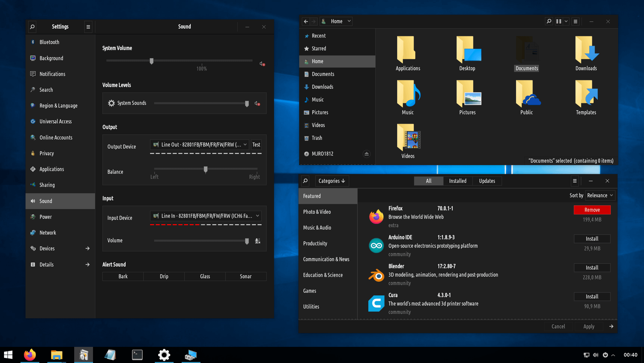Install the Blender package
Screen dimensions: 644x363
[x=592, y=268]
